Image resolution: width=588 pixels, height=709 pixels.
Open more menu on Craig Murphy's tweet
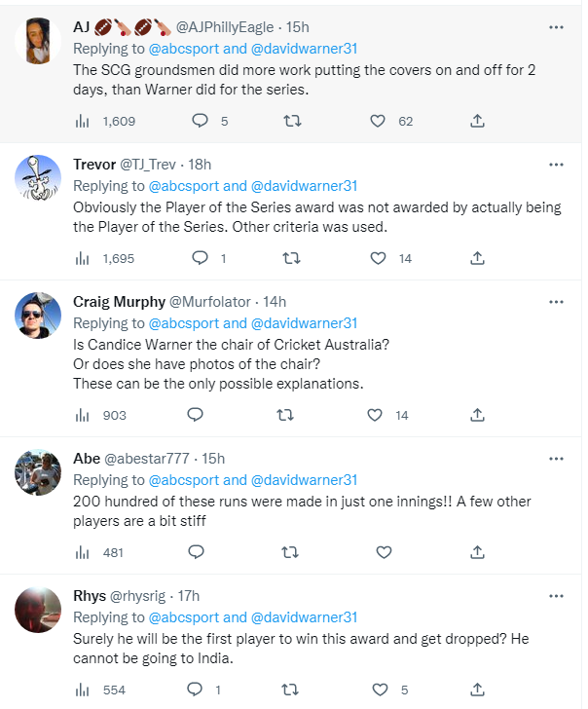point(556,302)
